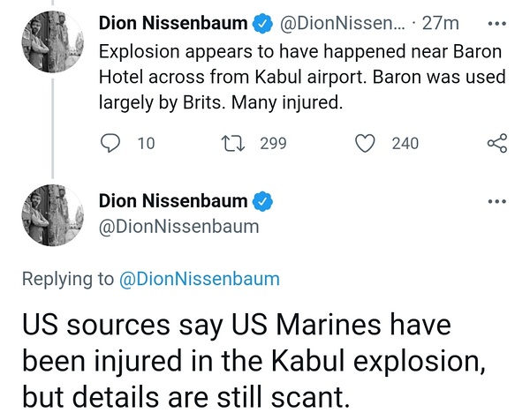This screenshot has width=530, height=420.
Task: Like the tweet with the heart icon
Action: point(366,143)
